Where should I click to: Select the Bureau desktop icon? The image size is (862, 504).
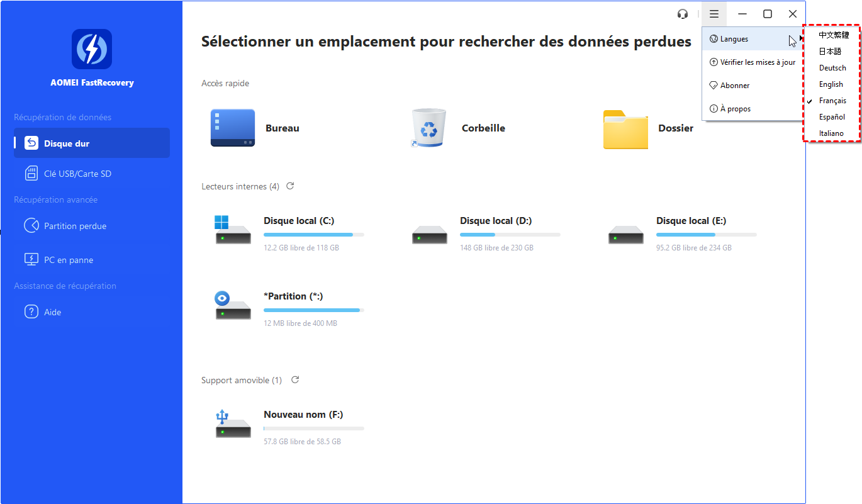click(233, 128)
